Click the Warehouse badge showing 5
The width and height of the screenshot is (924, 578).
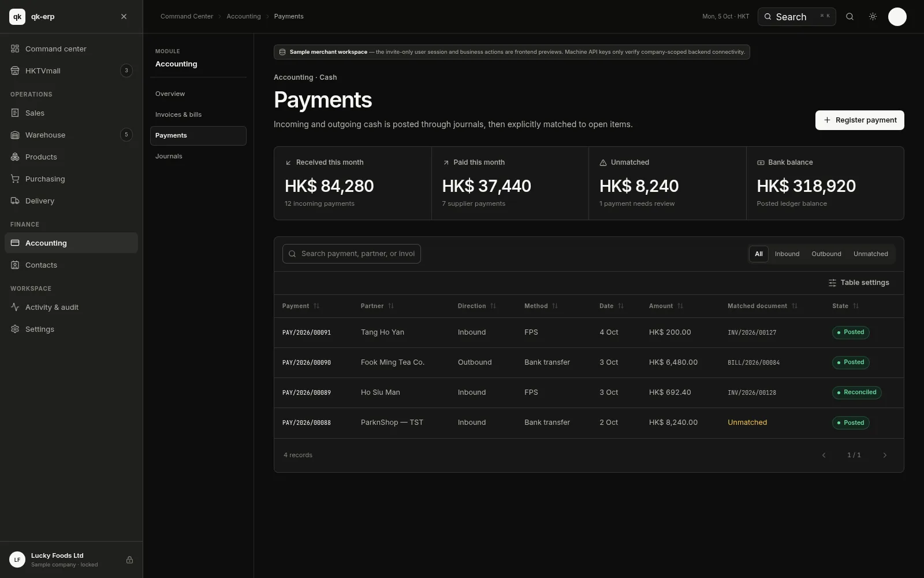(126, 135)
